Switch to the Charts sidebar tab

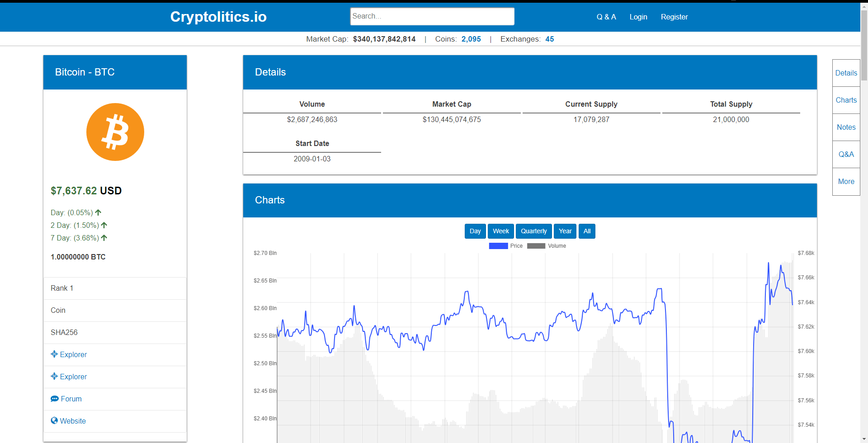pyautogui.click(x=846, y=100)
